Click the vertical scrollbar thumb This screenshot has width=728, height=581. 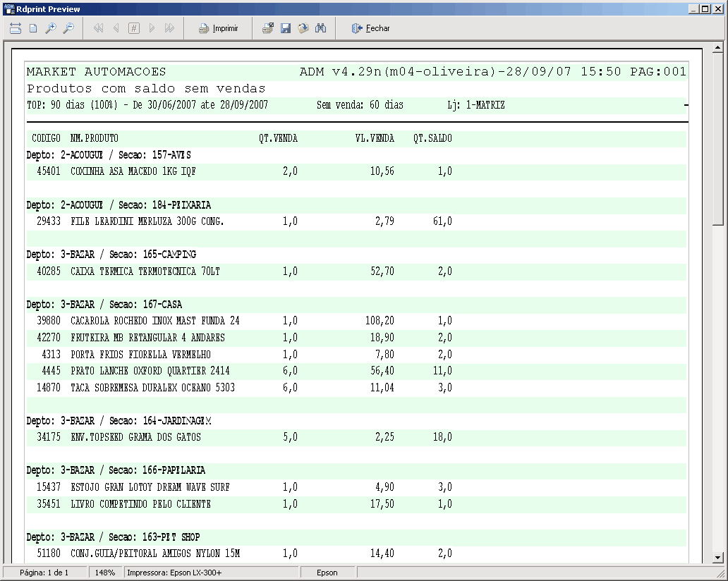click(718, 139)
